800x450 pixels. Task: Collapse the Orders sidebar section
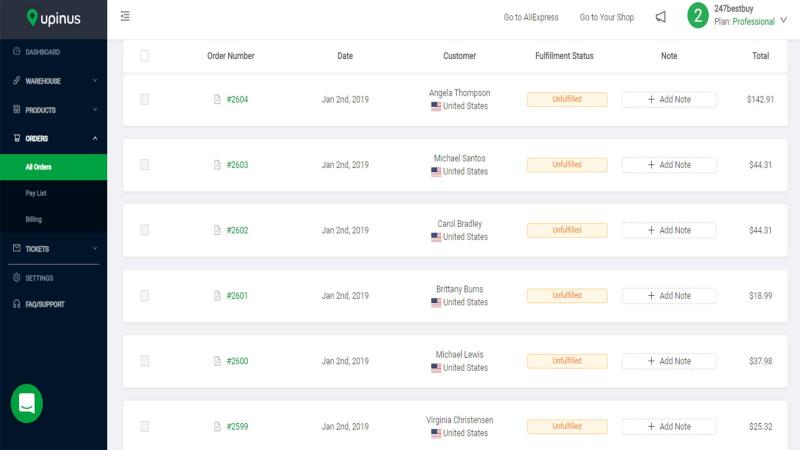coord(54,138)
